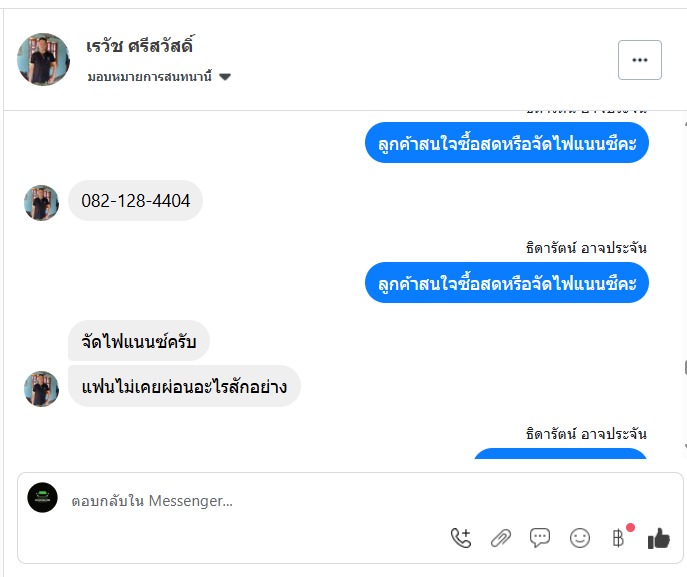Click the partially visible blue bubble at bottom

pyautogui.click(x=560, y=454)
